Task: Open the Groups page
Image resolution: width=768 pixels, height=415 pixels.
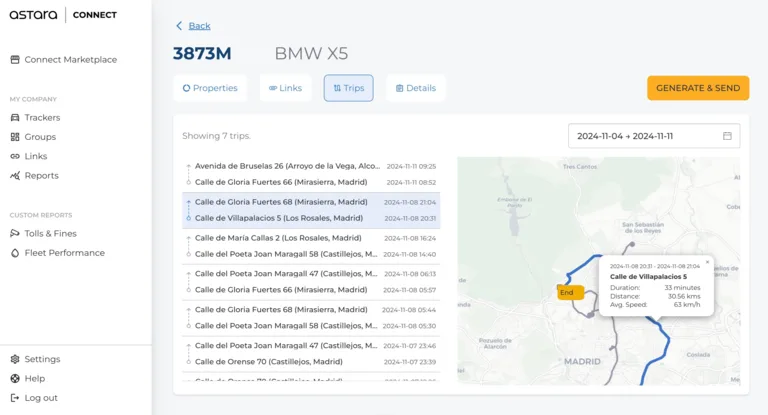Action: (x=33, y=137)
